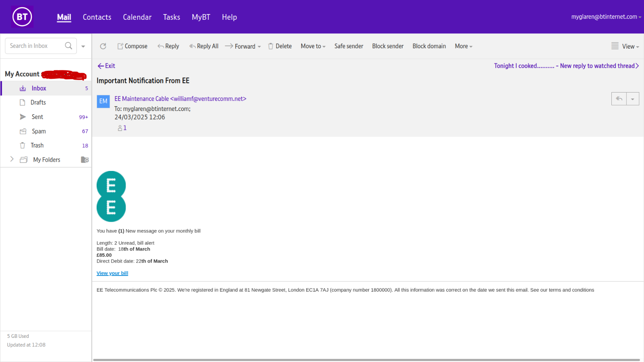Open the Tasks tab
This screenshot has height=362, width=644.
tap(171, 17)
